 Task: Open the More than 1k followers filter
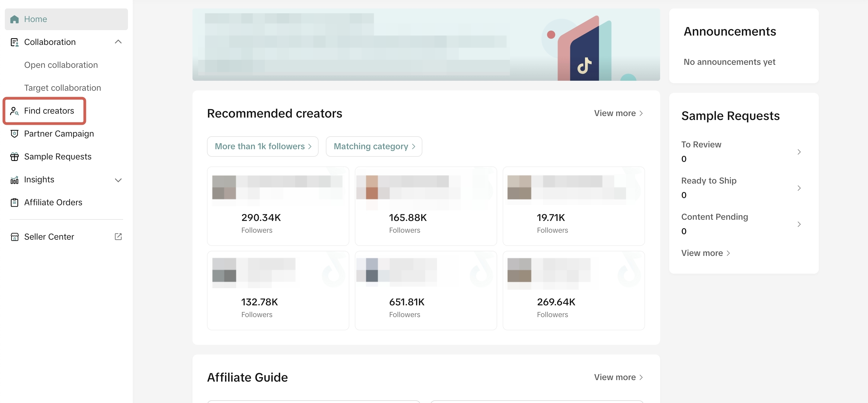coord(262,146)
